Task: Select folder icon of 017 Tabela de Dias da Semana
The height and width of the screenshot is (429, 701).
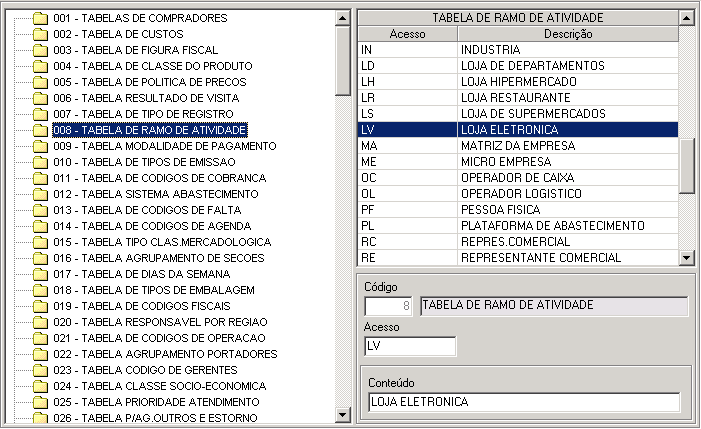Action: (x=40, y=274)
